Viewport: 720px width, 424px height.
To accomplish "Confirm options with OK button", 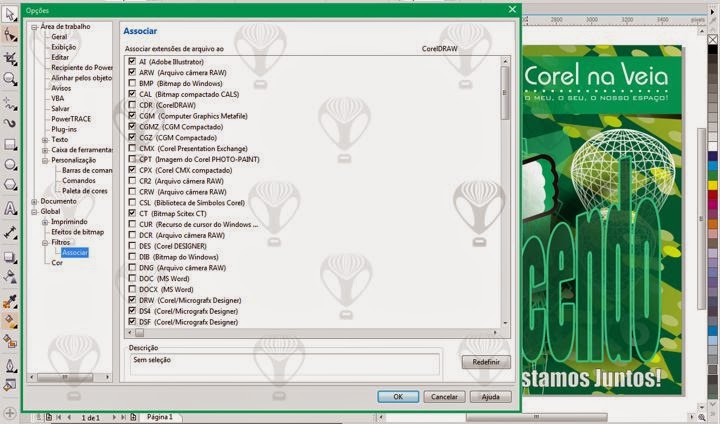I will click(398, 396).
